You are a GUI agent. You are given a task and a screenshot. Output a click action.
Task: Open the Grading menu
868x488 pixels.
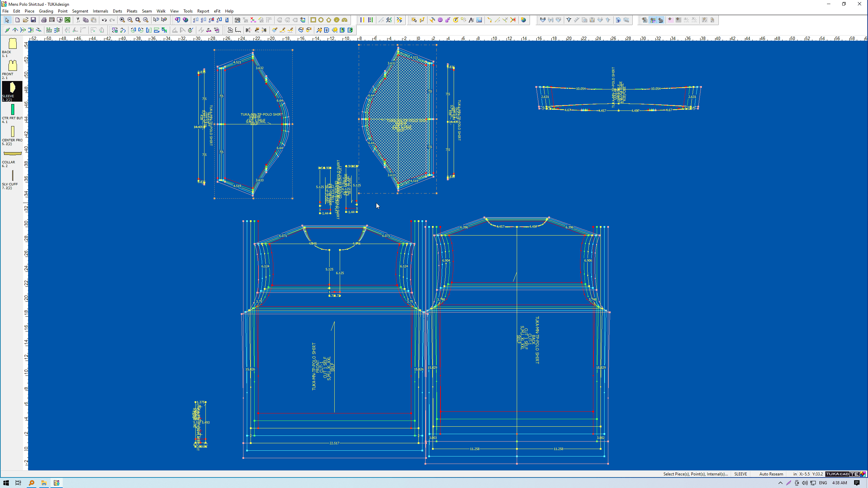(46, 11)
